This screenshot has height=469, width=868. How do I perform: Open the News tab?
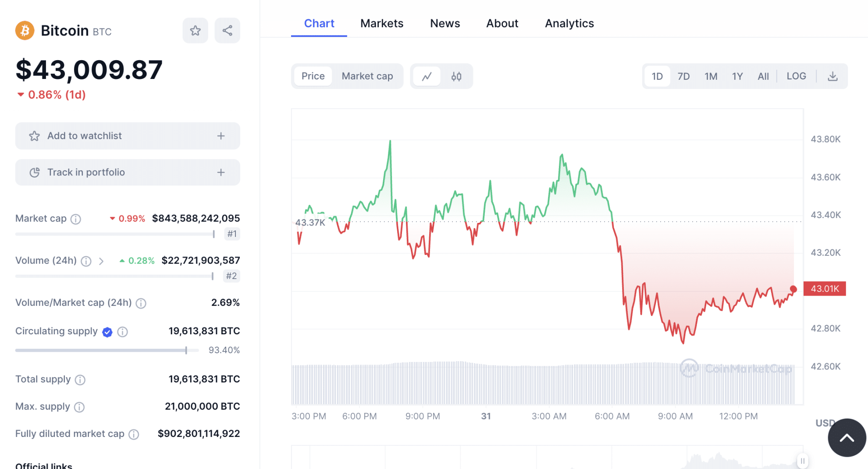coord(445,23)
